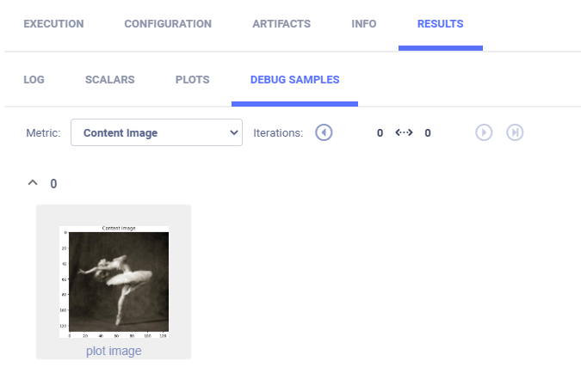View the INFO tab
Image resolution: width=581 pixels, height=392 pixels.
pyautogui.click(x=364, y=23)
